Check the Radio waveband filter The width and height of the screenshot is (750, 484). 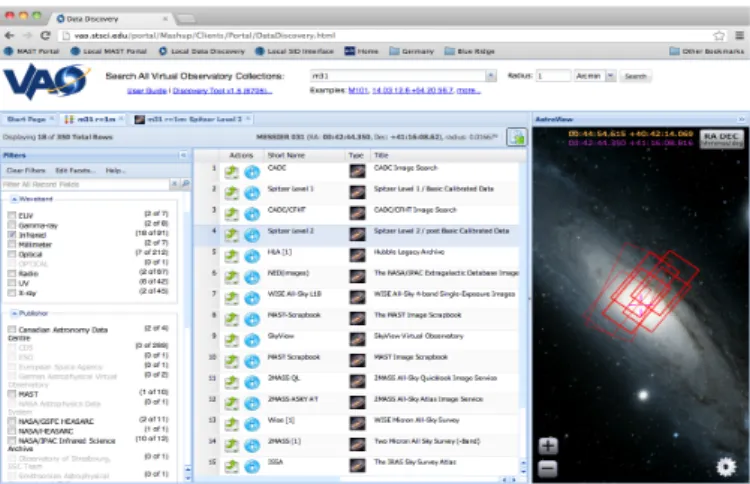pyautogui.click(x=12, y=274)
